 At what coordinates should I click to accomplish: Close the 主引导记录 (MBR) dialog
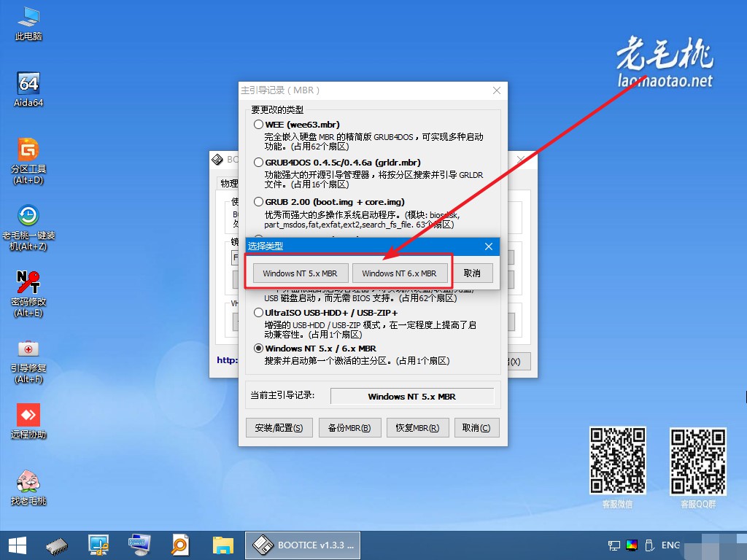point(496,90)
